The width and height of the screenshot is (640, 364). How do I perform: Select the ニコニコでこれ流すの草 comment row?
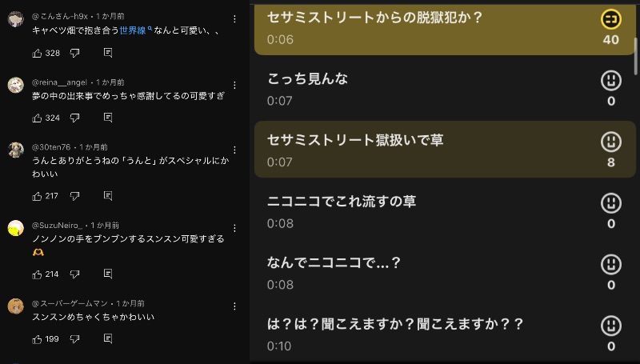[424, 210]
